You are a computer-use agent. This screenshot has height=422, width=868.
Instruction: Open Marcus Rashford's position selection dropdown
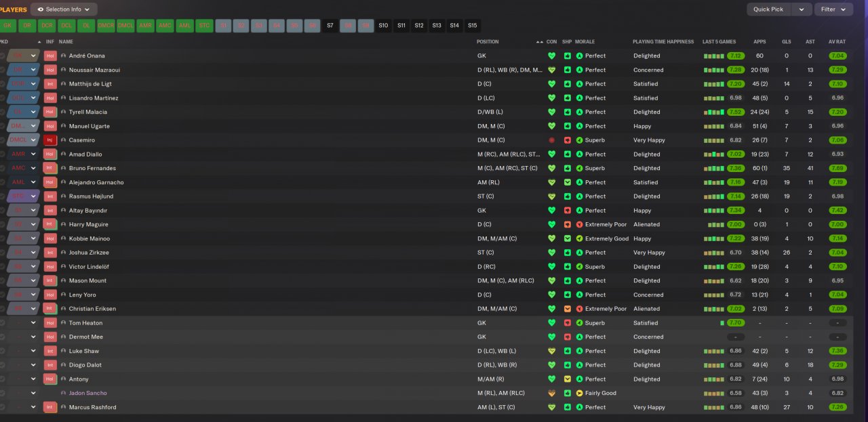pyautogui.click(x=33, y=407)
